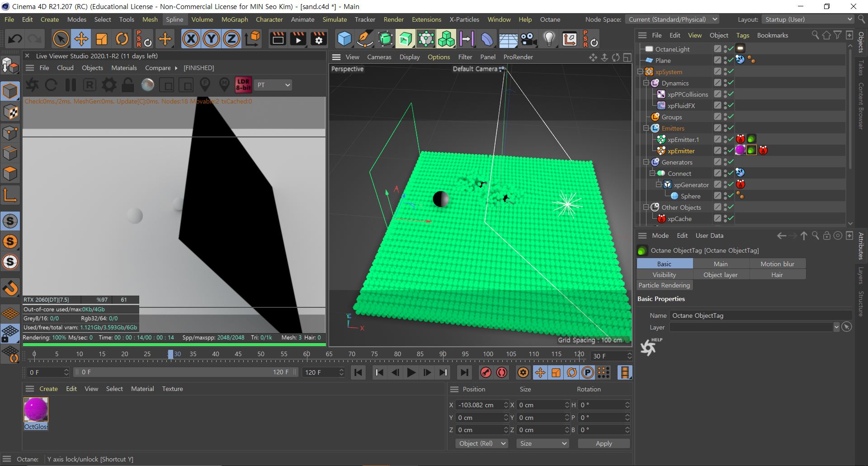The width and height of the screenshot is (868, 466).
Task: Add Cube primitive object
Action: pos(344,39)
